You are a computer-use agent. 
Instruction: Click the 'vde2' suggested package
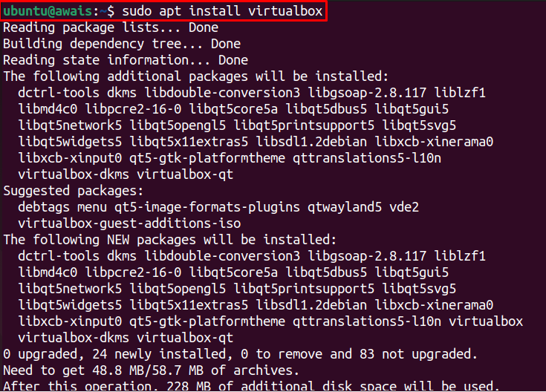404,207
